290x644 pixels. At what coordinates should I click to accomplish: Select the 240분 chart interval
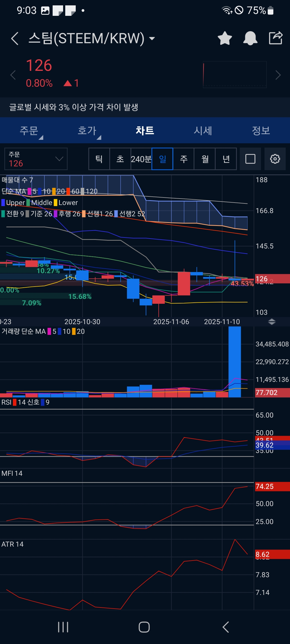(141, 159)
